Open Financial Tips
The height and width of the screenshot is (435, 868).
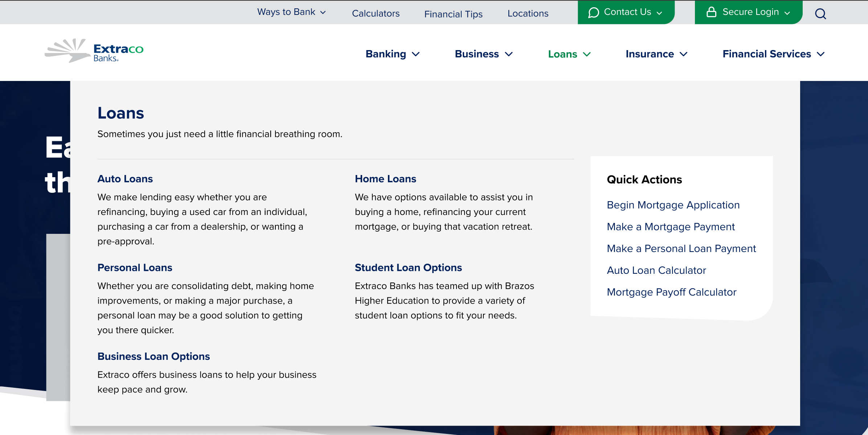453,14
